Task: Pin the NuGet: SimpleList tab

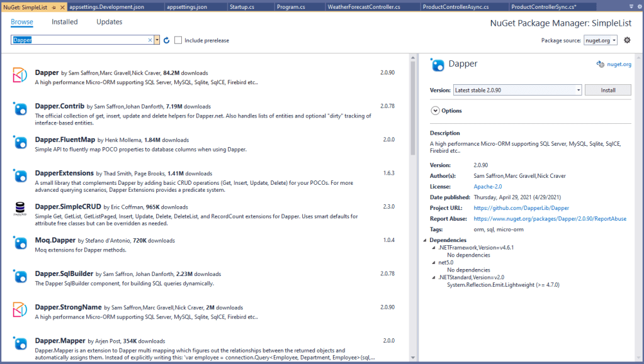Action: [x=54, y=7]
